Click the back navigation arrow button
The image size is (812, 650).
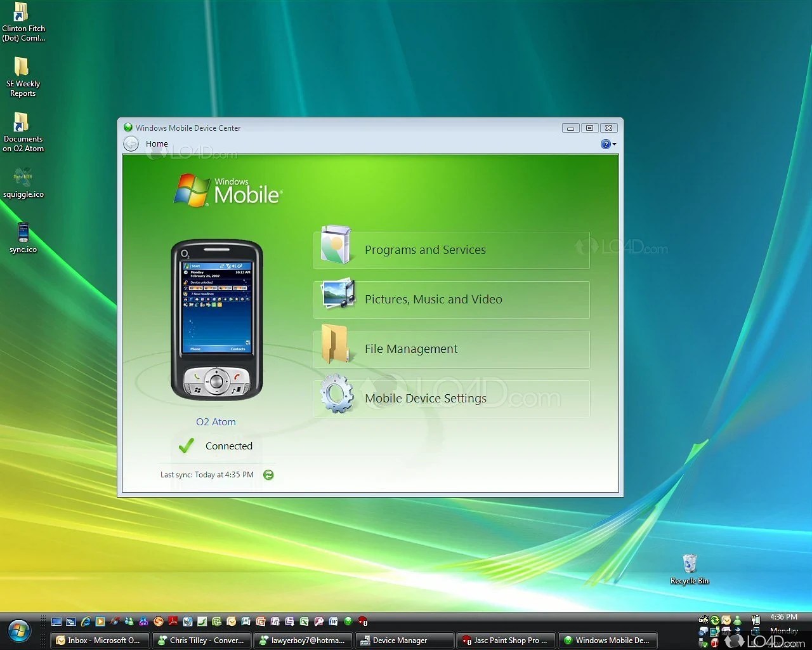(x=131, y=143)
